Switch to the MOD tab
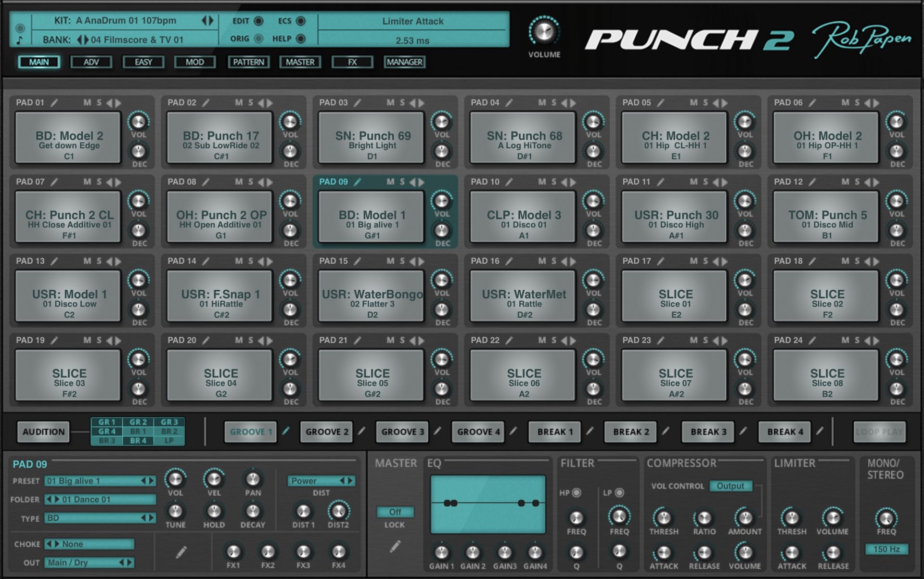This screenshot has height=579, width=924. [x=195, y=62]
